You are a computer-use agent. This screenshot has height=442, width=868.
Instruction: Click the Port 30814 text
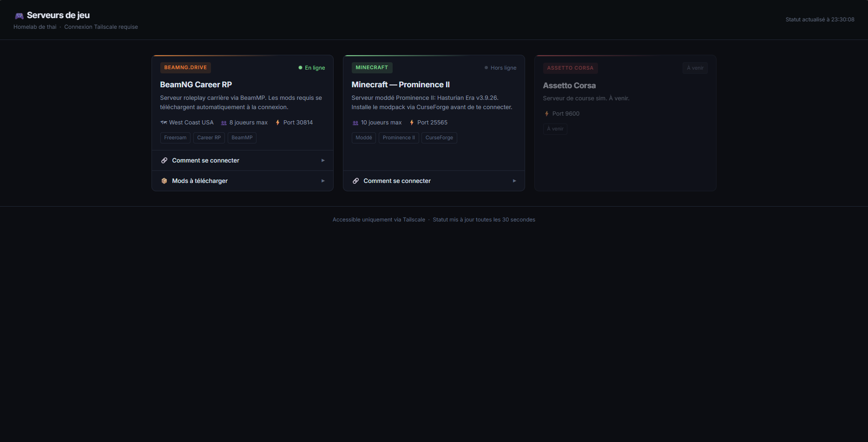298,123
